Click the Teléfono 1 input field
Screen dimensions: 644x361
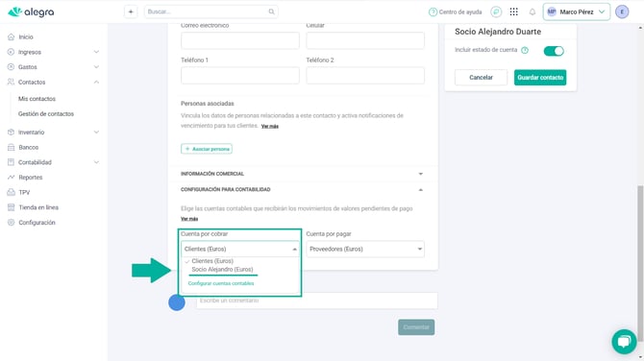click(240, 76)
